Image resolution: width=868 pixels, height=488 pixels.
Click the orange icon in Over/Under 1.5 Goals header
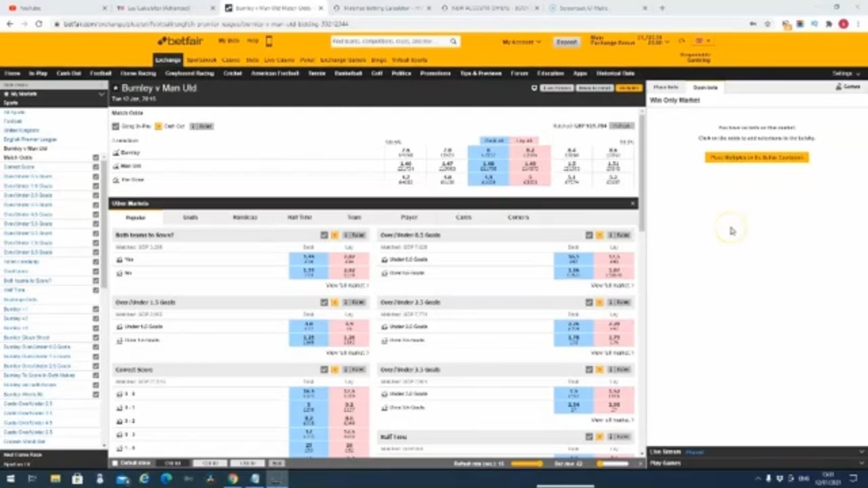(334, 302)
